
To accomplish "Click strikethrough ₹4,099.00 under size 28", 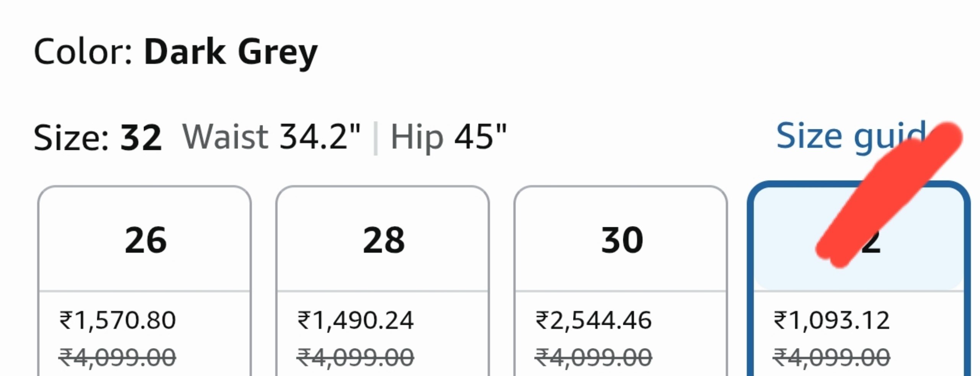I will 355,358.
